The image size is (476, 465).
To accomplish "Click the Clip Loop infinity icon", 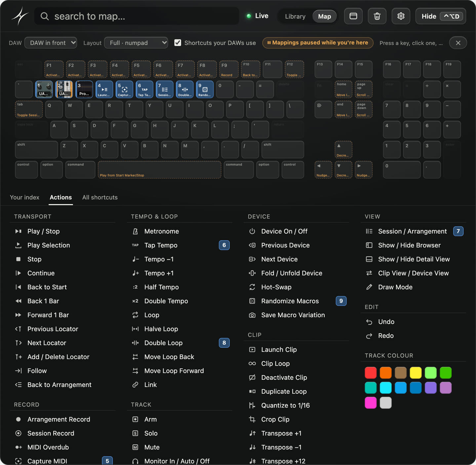I will (252, 364).
